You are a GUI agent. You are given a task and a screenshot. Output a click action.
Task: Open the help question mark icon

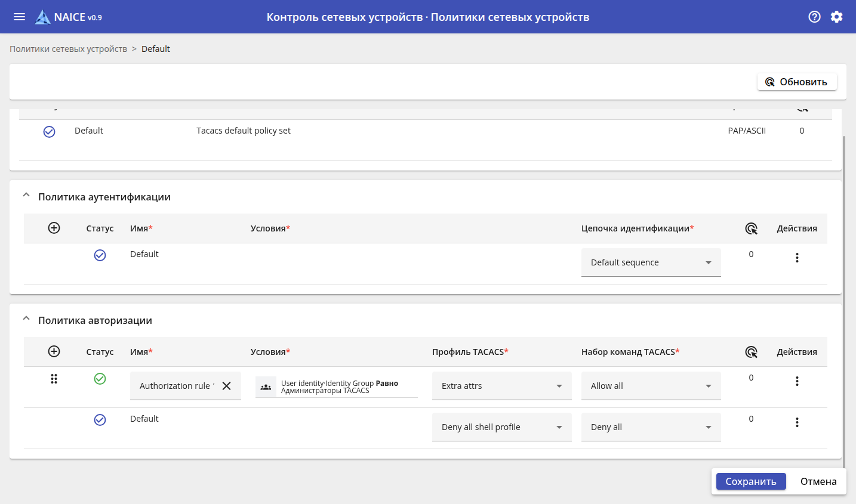coord(814,17)
